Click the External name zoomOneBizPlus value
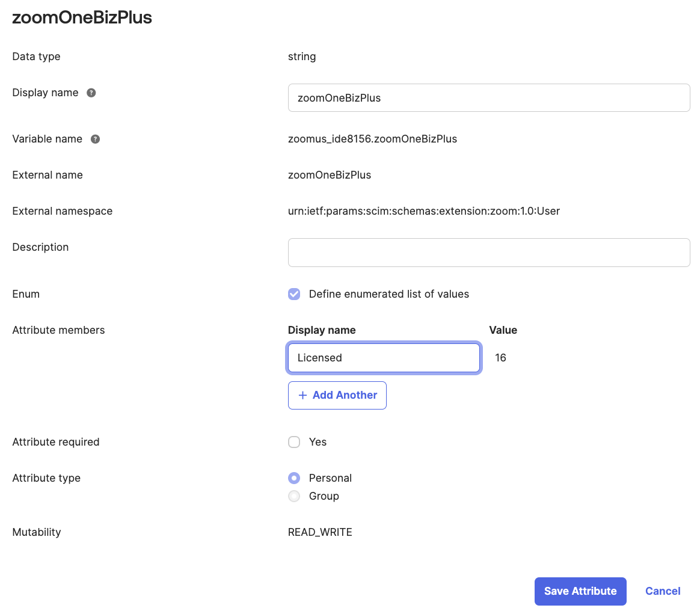This screenshot has width=700, height=614. [330, 175]
